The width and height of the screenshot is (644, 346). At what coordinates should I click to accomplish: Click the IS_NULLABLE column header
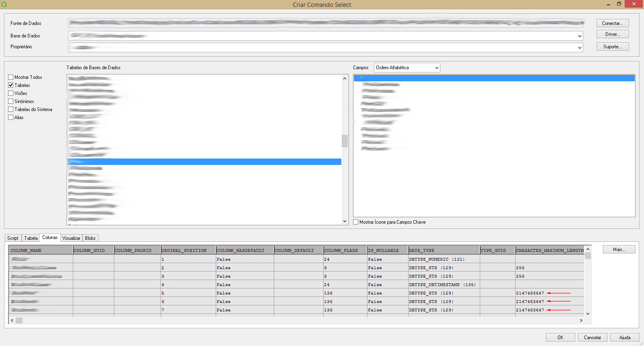(388, 250)
